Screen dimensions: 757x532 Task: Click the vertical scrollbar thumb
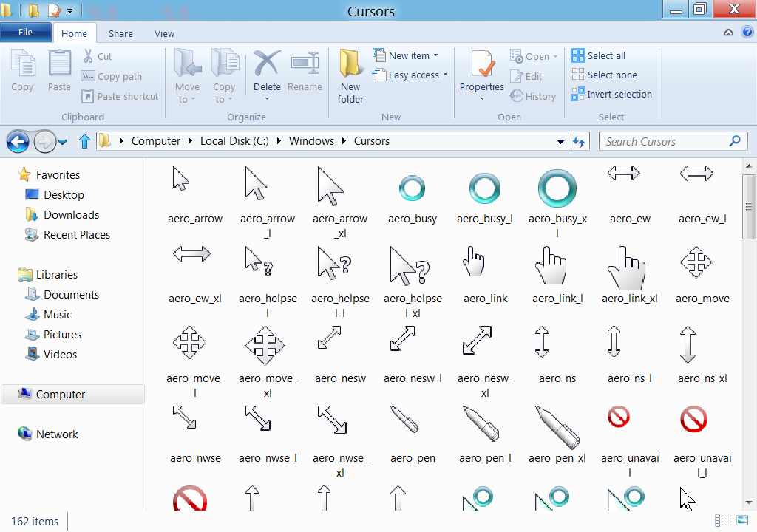tap(749, 207)
